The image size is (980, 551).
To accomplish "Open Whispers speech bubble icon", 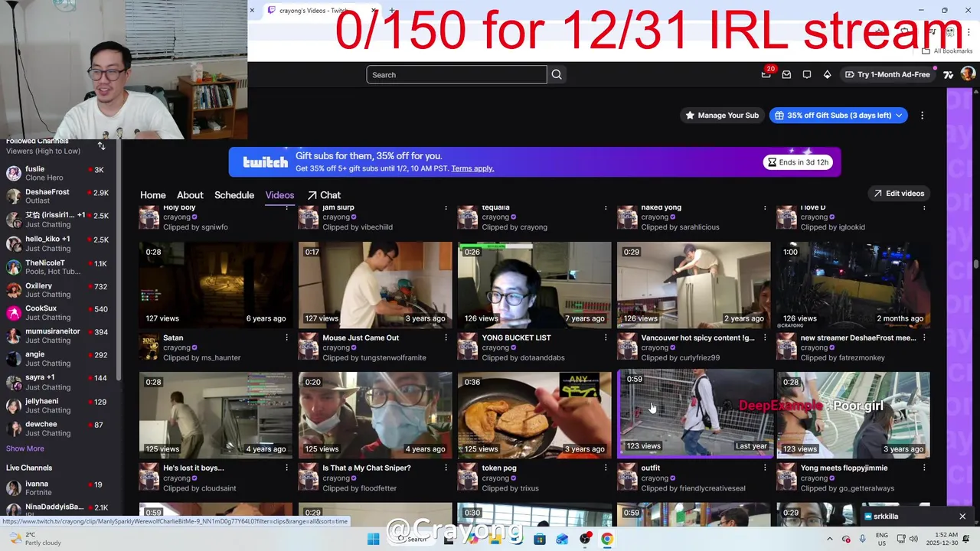I will (x=807, y=74).
